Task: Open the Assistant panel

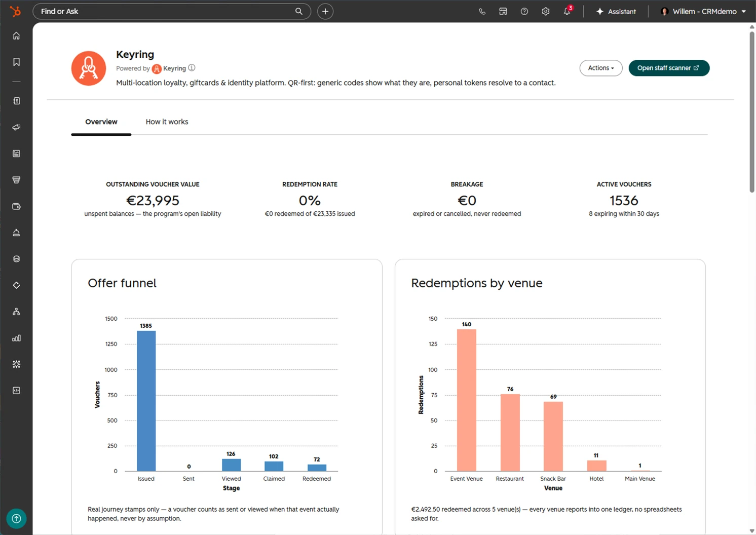Action: pos(616,11)
